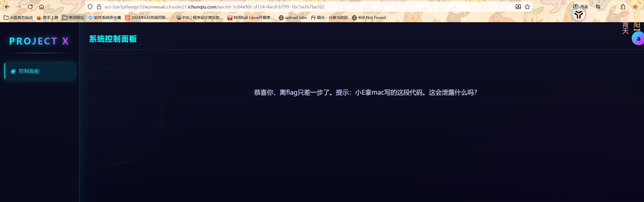
Task: Open the upload-labs bookmark
Action: [293, 18]
